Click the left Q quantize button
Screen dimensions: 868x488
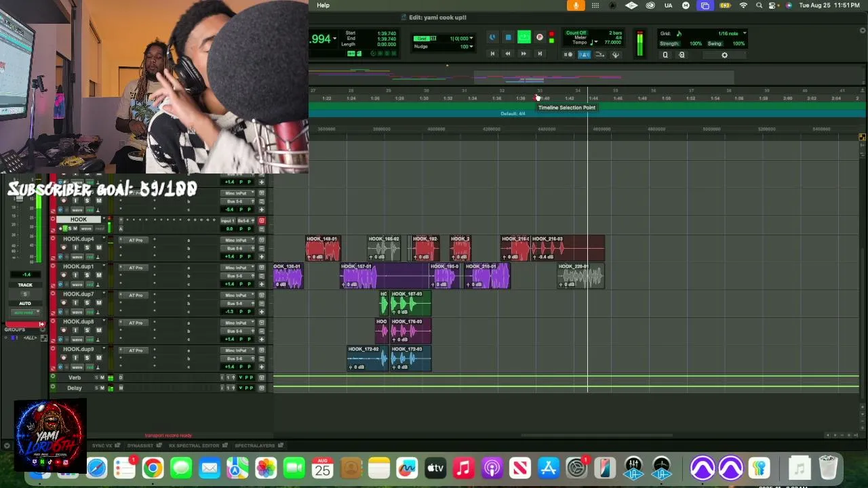click(665, 55)
